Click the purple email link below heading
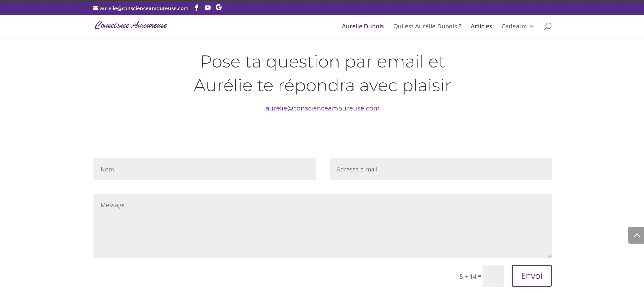This screenshot has height=293, width=644. click(322, 108)
